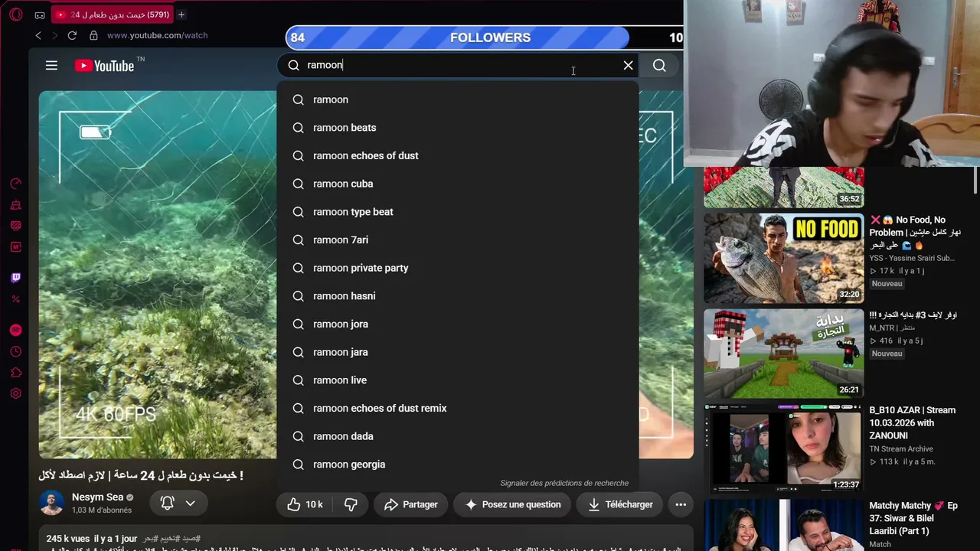Click the FOLLOWERS goal progress bar overlay
Image resolution: width=980 pixels, height=551 pixels.
point(485,37)
